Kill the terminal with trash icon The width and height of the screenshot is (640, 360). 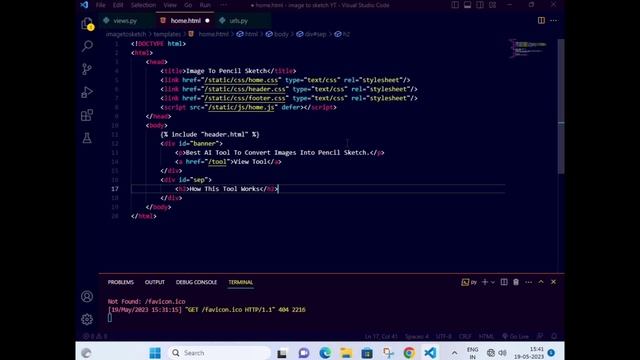click(516, 282)
